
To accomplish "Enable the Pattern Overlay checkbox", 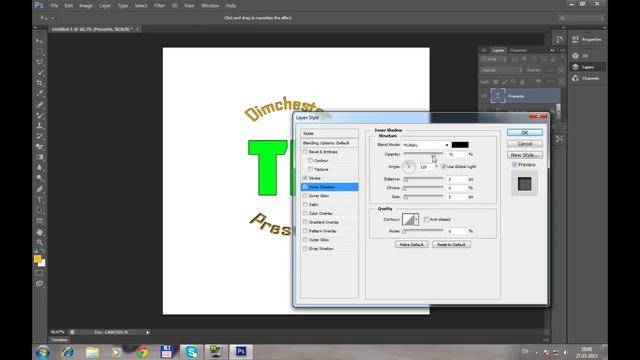I will point(305,231).
